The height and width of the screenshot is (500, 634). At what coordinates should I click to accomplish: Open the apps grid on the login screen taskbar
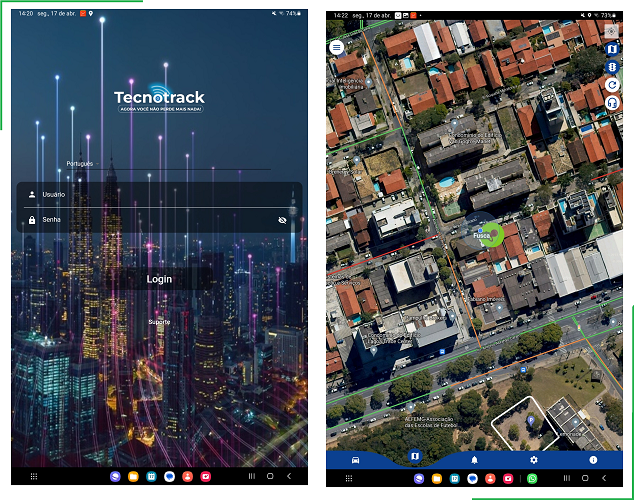coord(34,477)
